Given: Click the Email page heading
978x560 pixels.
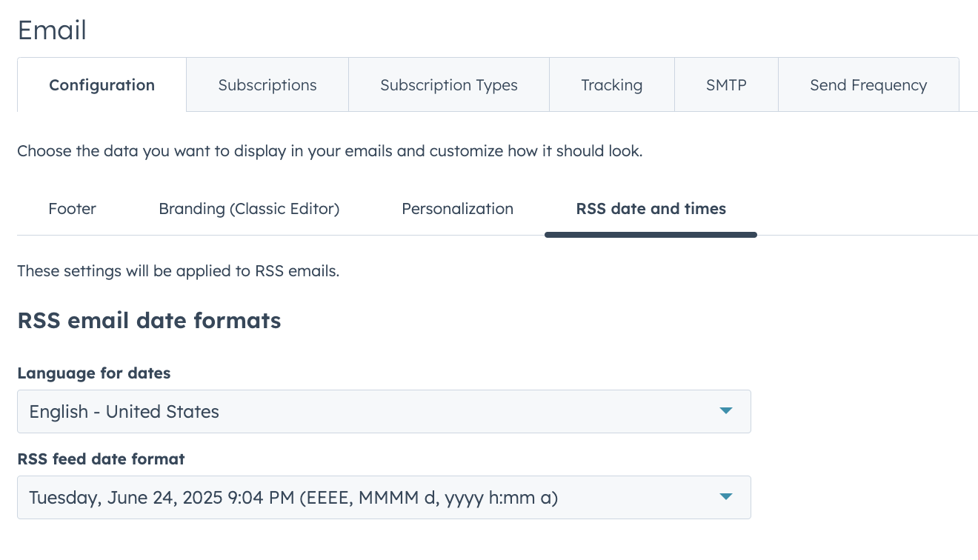Looking at the screenshot, I should point(52,30).
